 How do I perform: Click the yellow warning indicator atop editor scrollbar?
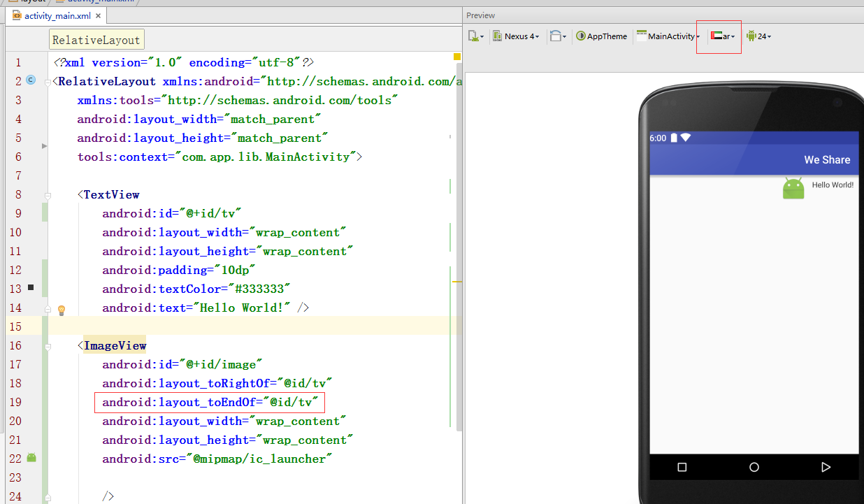pyautogui.click(x=457, y=57)
